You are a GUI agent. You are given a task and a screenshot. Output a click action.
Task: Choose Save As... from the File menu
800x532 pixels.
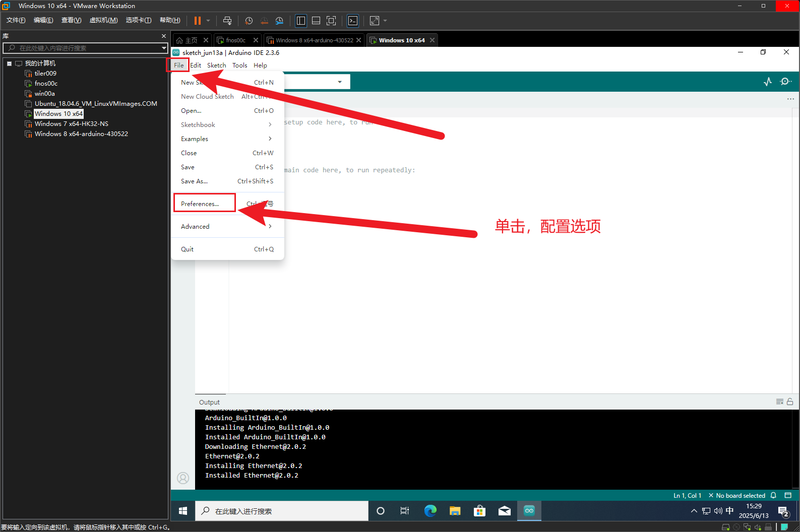tap(227, 181)
